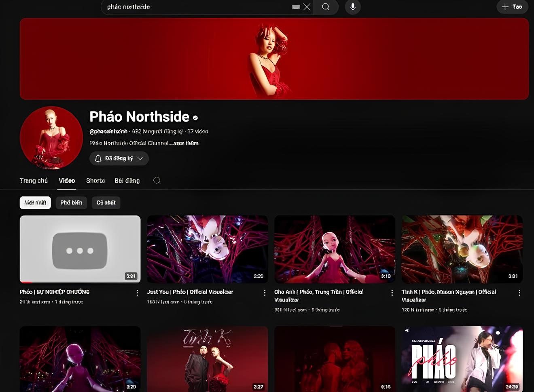Switch to the Shorts tab

pos(95,181)
